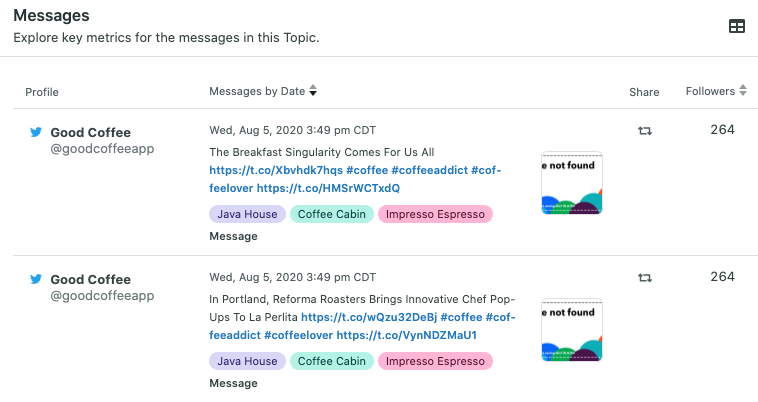Sort by the Messages by Date arrows
This screenshot has height=402, width=758.
(313, 90)
